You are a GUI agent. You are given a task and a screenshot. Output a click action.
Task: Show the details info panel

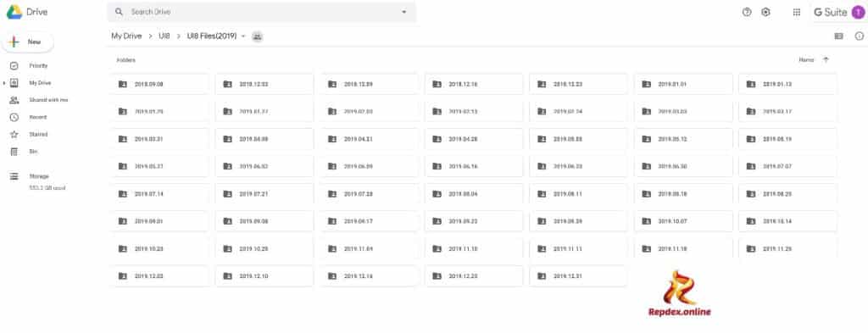pos(860,36)
